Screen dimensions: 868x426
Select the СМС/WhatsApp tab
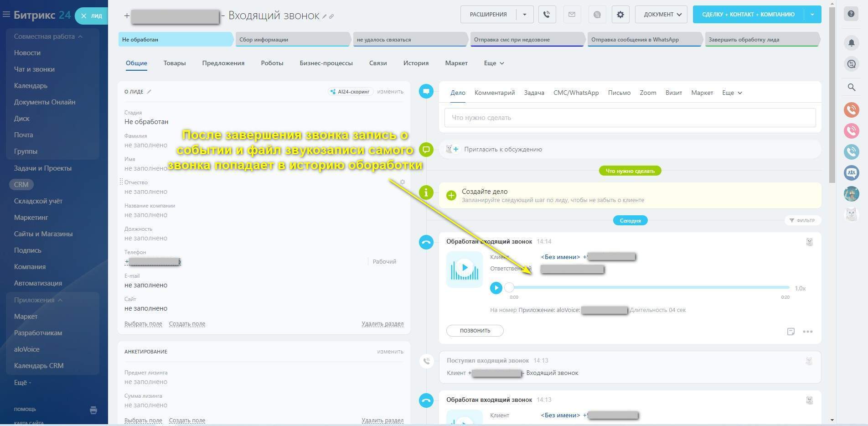point(576,93)
